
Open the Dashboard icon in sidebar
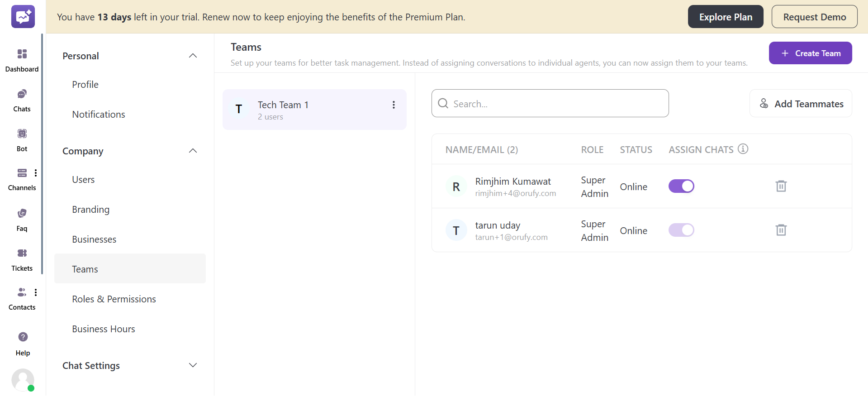22,54
